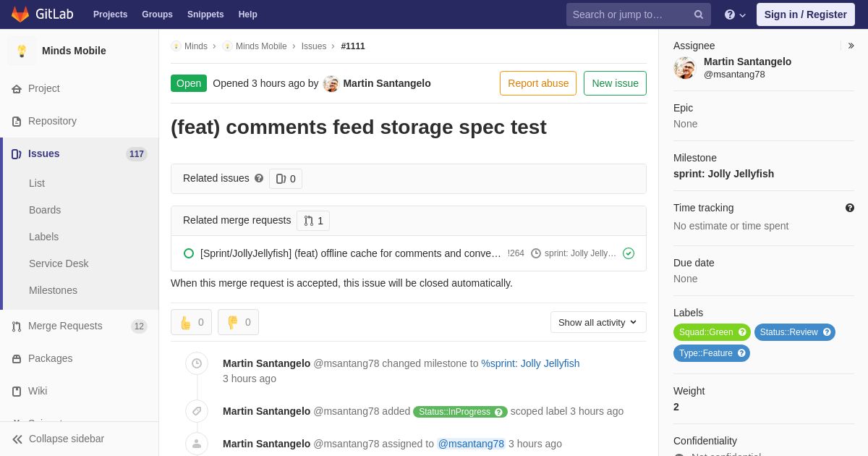Click the Minds Mobile project lightbulb avatar

[22, 51]
